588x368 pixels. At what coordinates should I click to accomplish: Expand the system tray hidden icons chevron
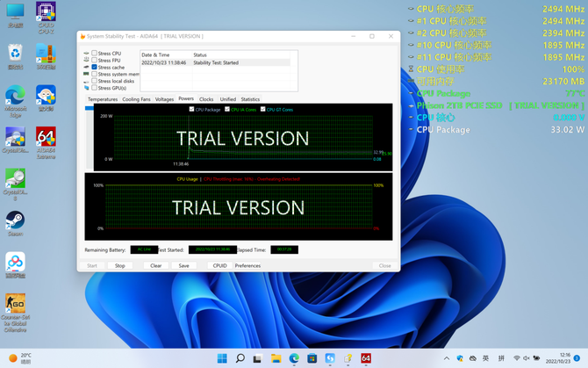pos(447,358)
